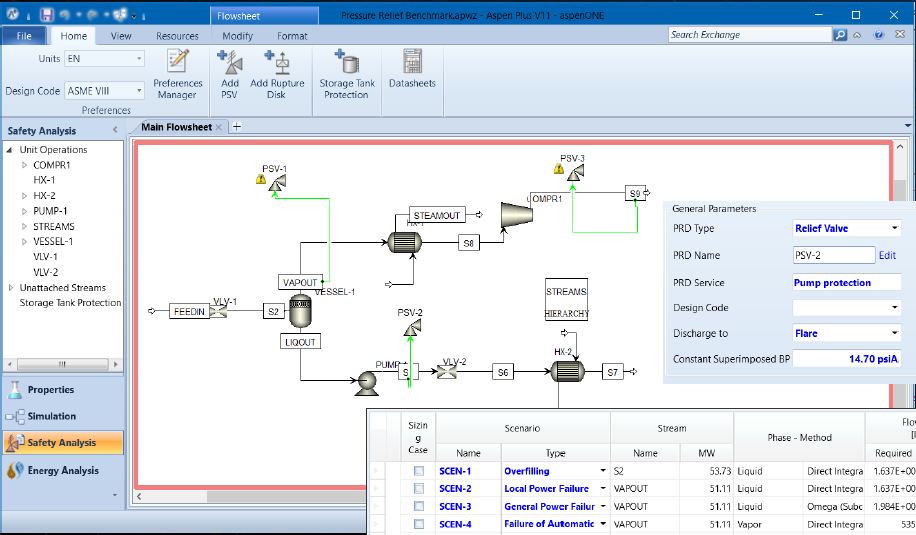
Task: Switch to the Modify ribbon tab
Action: click(x=237, y=36)
